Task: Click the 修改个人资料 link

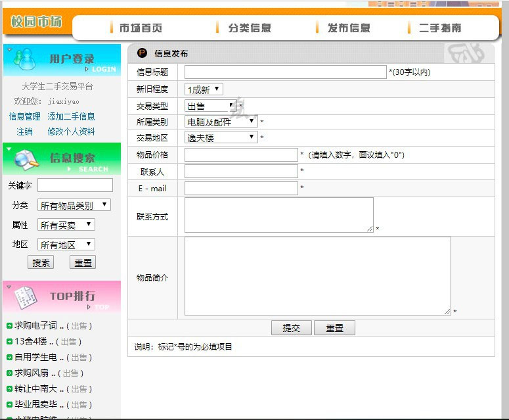Action: [71, 131]
